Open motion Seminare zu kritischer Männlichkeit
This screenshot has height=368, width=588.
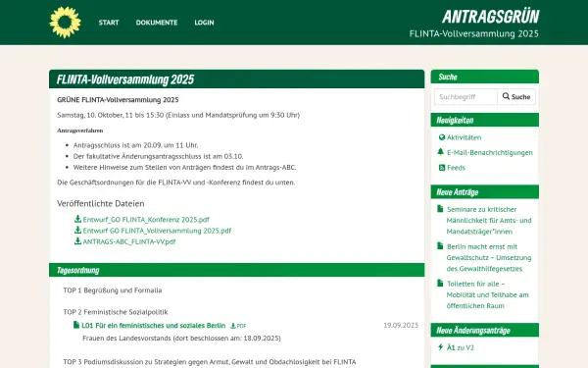click(x=489, y=221)
